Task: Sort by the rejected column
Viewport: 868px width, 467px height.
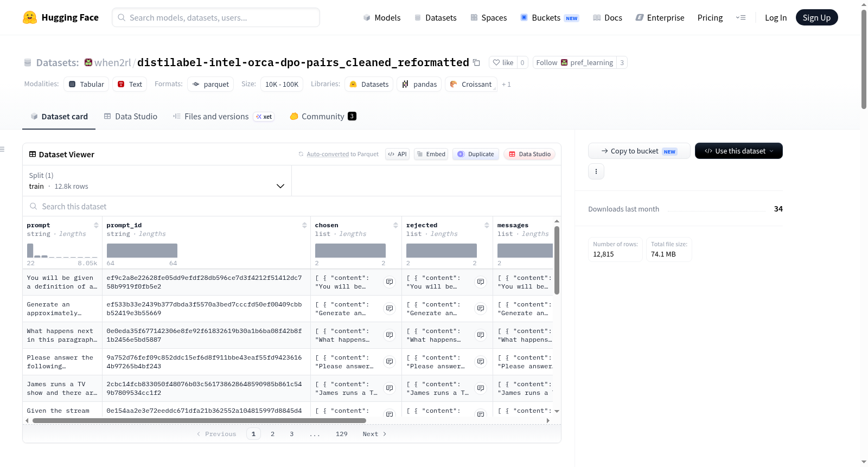Action: [x=487, y=226]
